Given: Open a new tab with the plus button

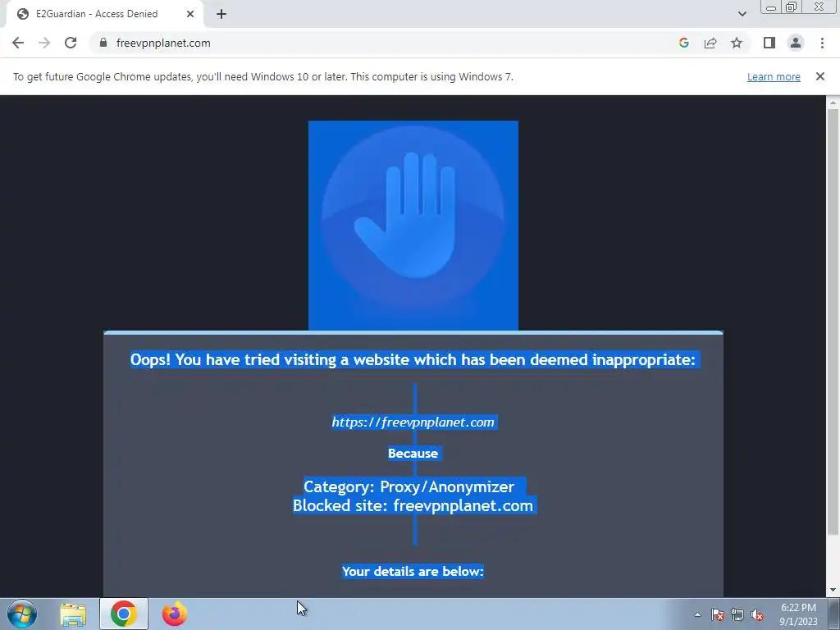Looking at the screenshot, I should coord(221,14).
